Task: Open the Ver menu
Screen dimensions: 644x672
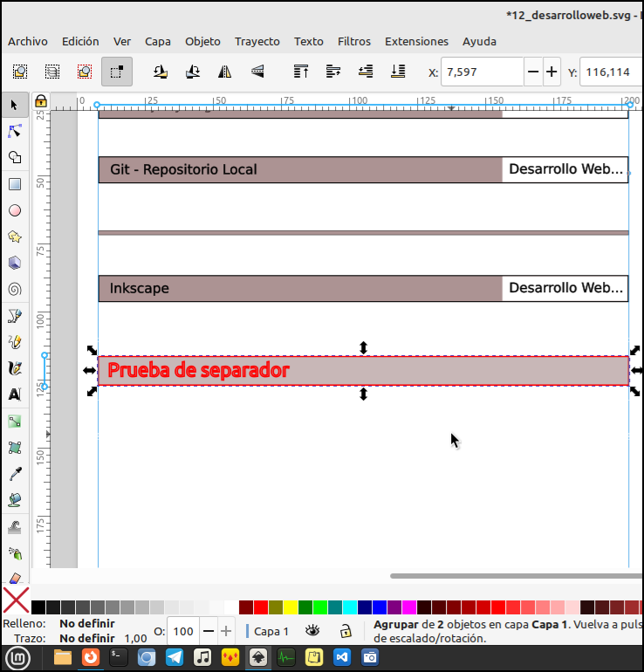Action: [x=121, y=42]
